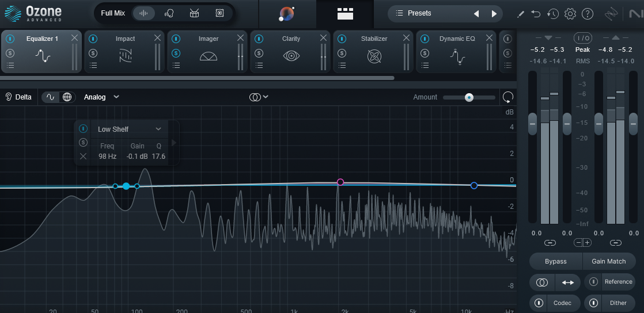The height and width of the screenshot is (313, 644).
Task: Open the help question mark icon
Action: [x=588, y=14]
